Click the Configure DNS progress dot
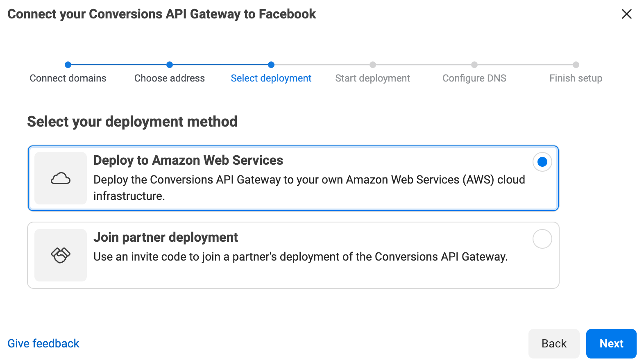644x363 pixels. click(x=474, y=65)
